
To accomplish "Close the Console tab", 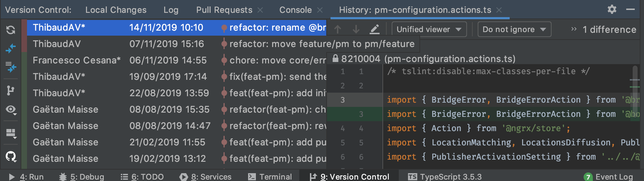I will pyautogui.click(x=320, y=10).
